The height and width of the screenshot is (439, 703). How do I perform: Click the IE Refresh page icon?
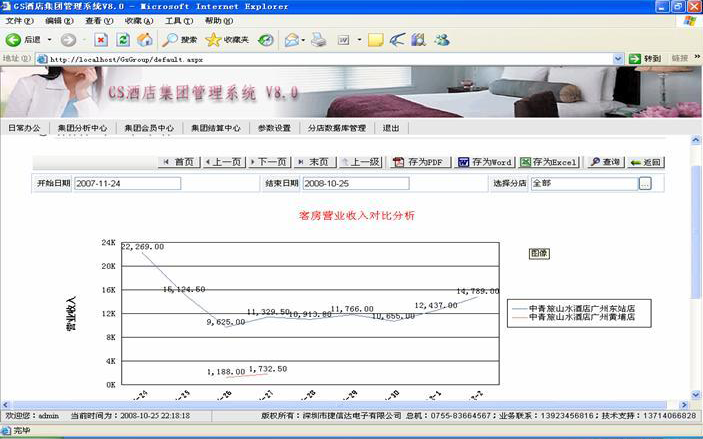(123, 40)
